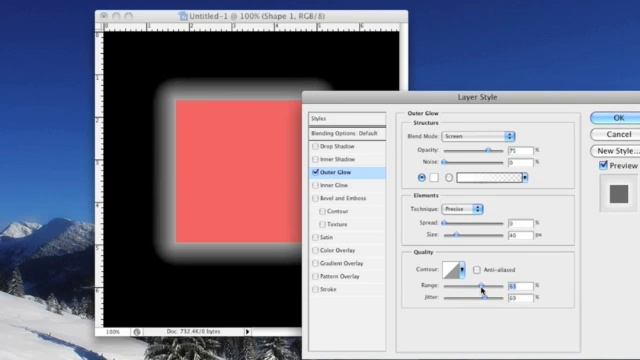Screen dimensions: 640x360
Task: Click the Noise percentage field
Action: click(520, 162)
